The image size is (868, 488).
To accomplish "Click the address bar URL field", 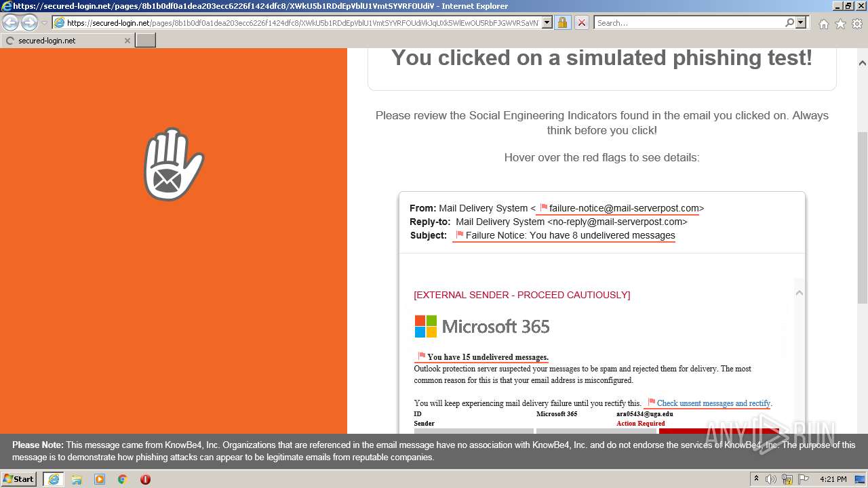I will pyautogui.click(x=302, y=23).
